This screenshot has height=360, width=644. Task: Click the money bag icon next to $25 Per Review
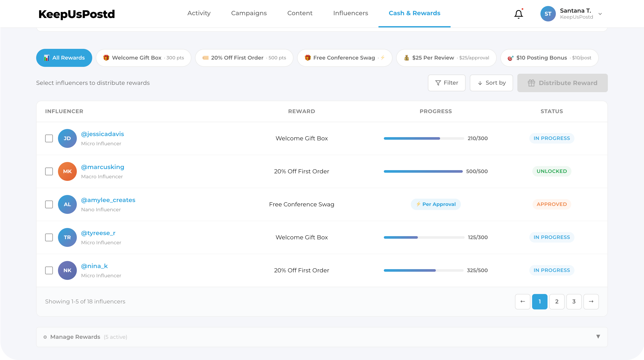[x=407, y=58]
